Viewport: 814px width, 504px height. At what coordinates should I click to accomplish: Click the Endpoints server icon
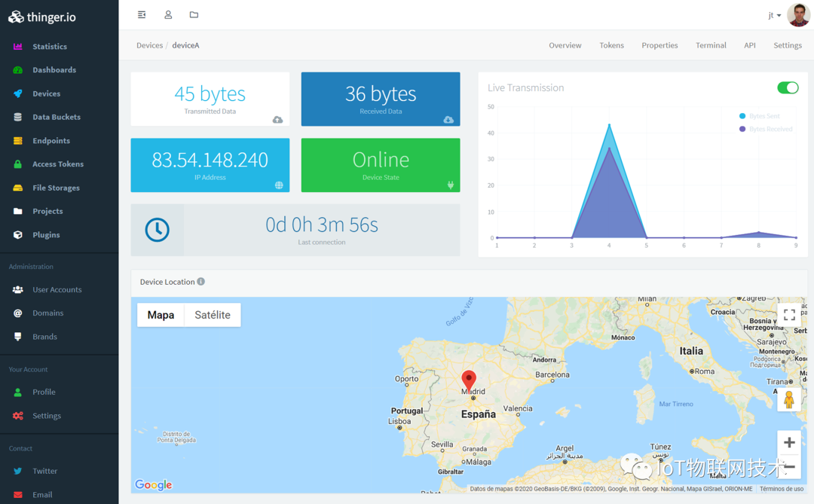[17, 141]
